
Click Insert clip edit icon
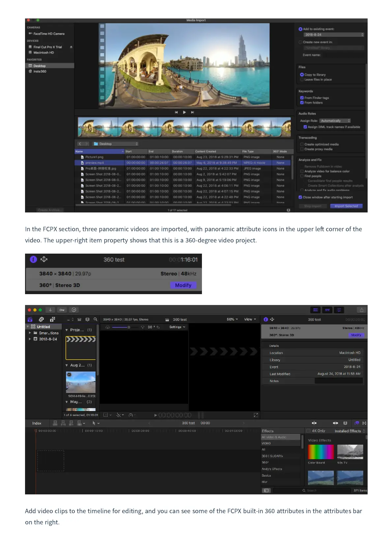coord(63,423)
